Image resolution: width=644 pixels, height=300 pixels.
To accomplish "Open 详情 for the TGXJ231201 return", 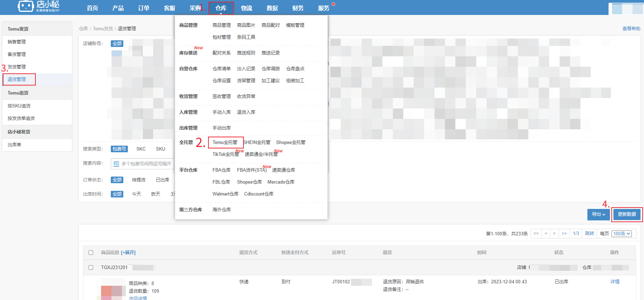I will coord(615,282).
